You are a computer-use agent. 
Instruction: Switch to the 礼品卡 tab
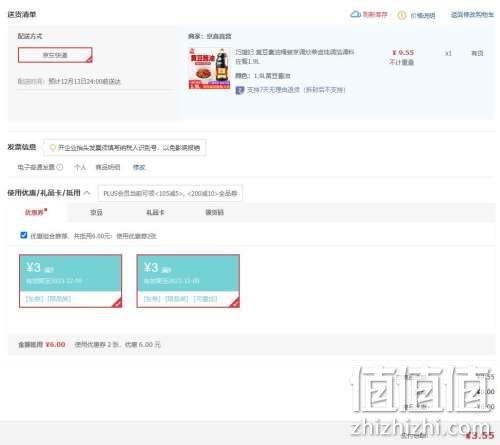[155, 212]
